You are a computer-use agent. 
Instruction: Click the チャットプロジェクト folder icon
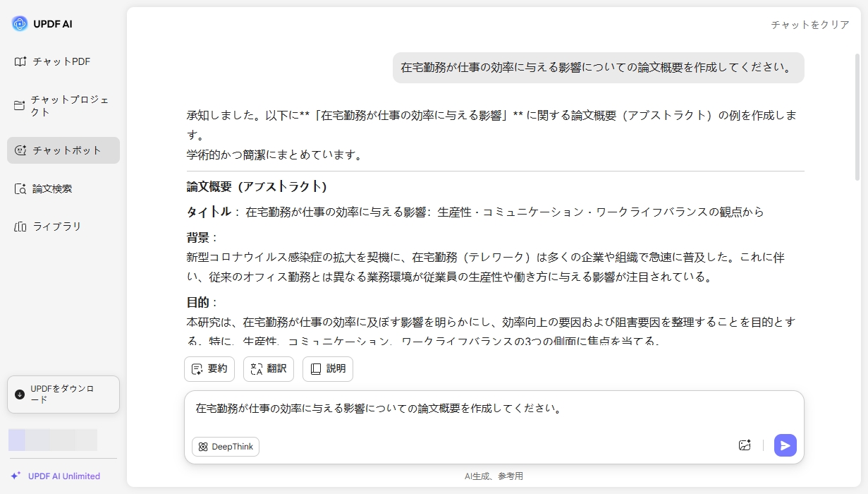tap(20, 105)
